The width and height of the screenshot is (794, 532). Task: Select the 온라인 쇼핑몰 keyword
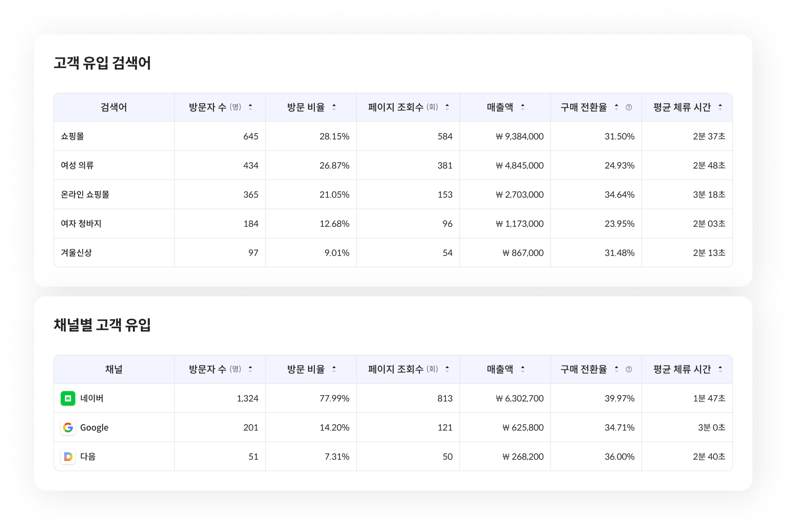[x=85, y=194]
